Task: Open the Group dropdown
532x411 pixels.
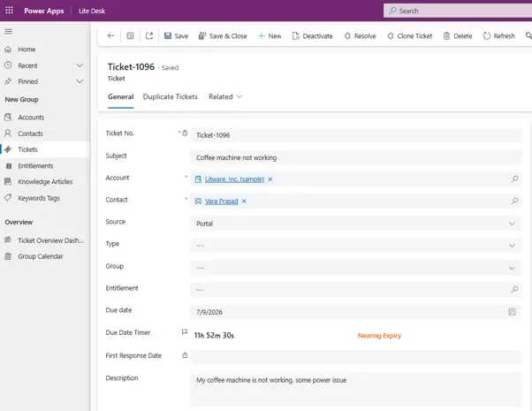Action: (355, 268)
